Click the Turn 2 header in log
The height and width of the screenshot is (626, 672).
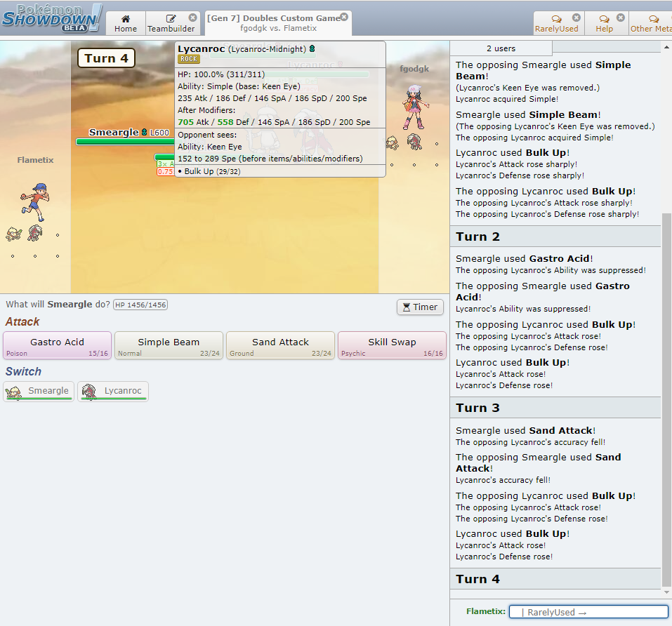coord(555,237)
